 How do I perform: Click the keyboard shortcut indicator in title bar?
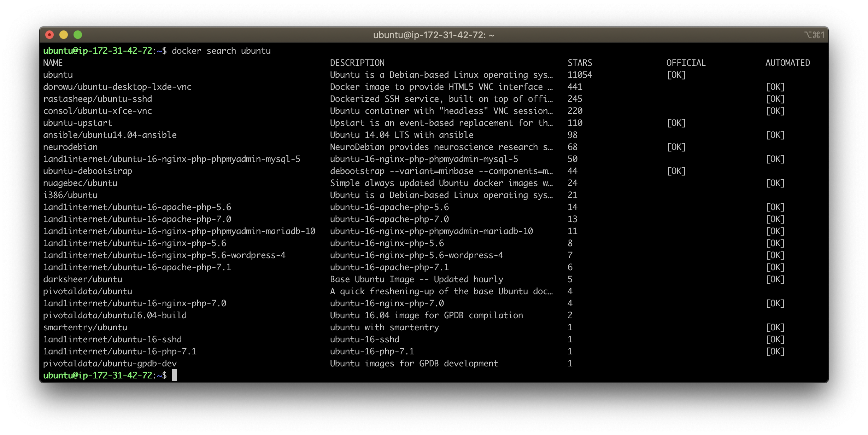[814, 35]
